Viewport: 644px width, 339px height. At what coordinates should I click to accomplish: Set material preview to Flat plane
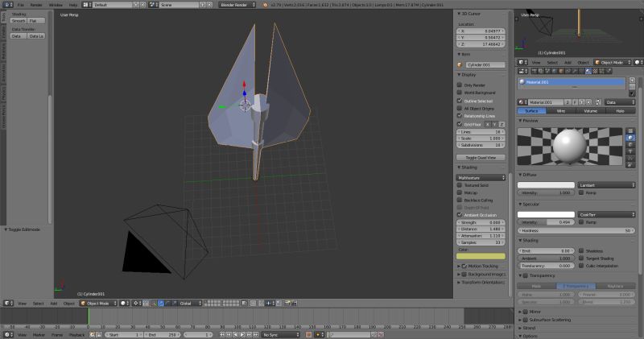pyautogui.click(x=631, y=131)
